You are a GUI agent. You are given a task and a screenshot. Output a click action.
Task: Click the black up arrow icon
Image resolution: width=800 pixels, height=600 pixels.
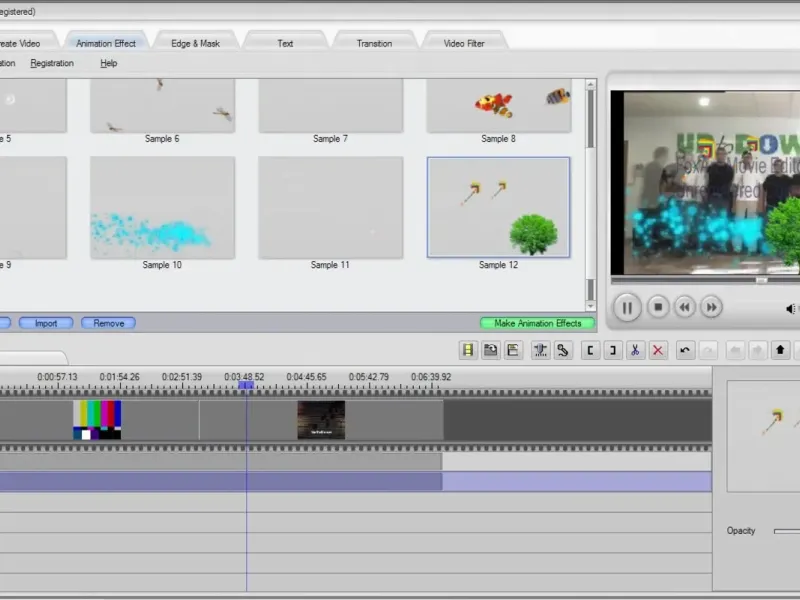[x=780, y=350]
